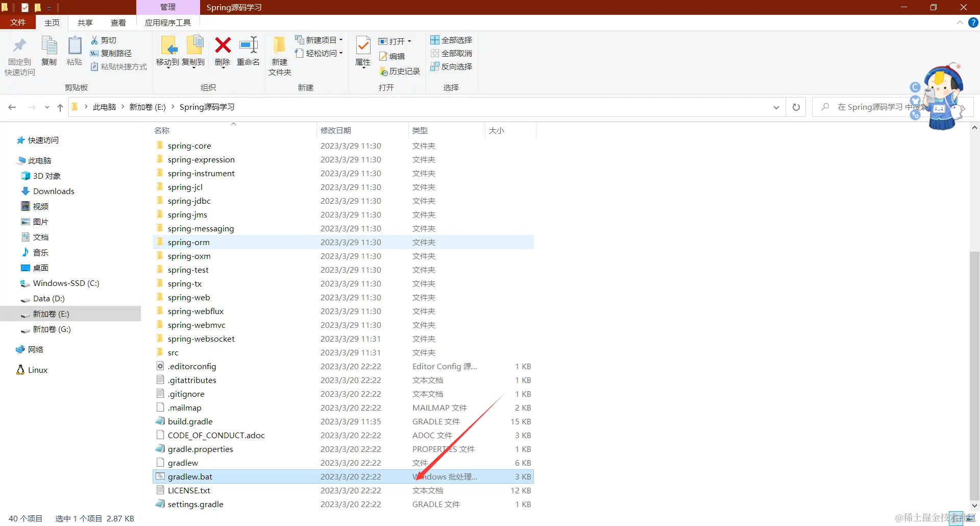
Task: Open Linux in the navigation pane
Action: (32, 370)
